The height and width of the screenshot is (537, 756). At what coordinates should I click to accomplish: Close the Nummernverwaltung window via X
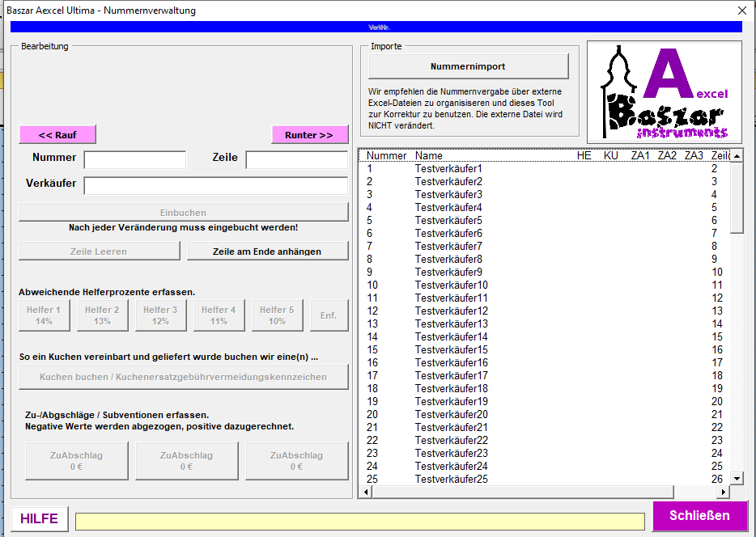coord(742,11)
